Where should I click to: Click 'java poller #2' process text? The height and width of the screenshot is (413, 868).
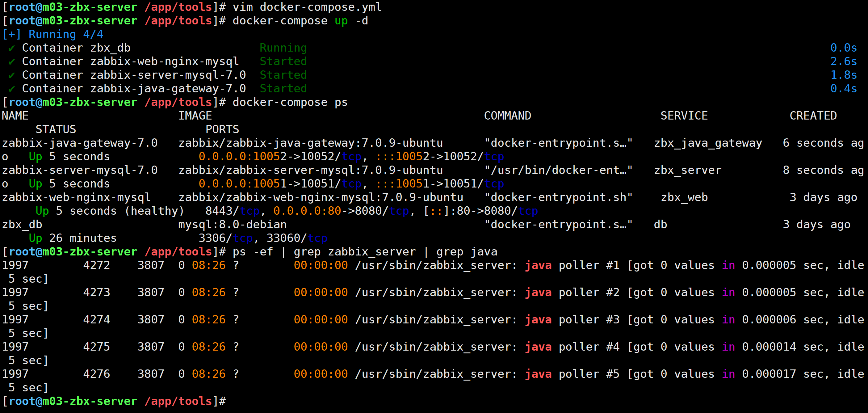[572, 292]
